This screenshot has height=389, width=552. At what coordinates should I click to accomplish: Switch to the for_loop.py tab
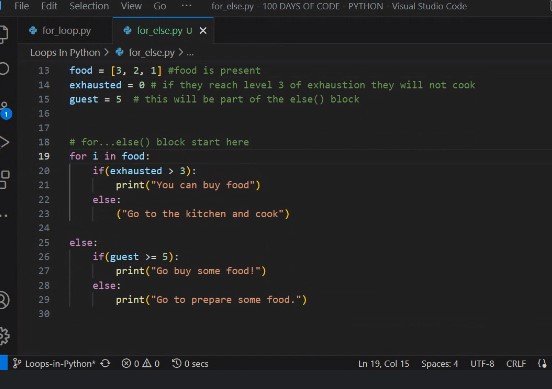click(x=66, y=31)
